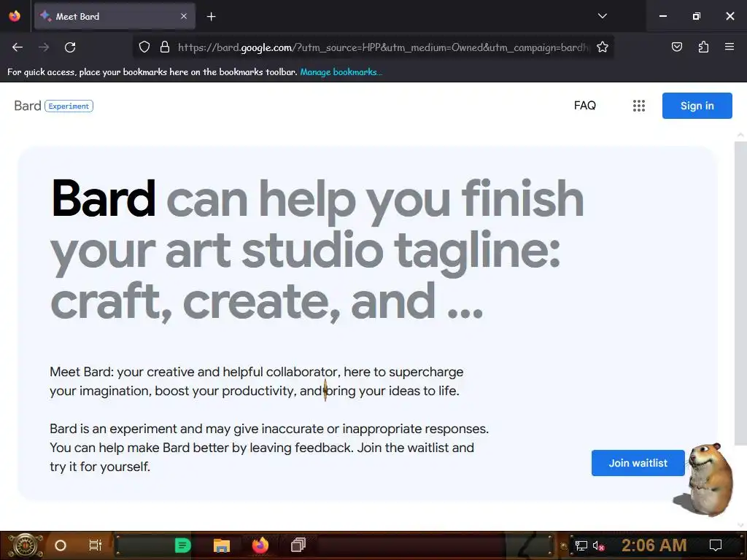Open the green chat app on taskbar
Viewport: 747px width, 560px height.
click(x=182, y=545)
